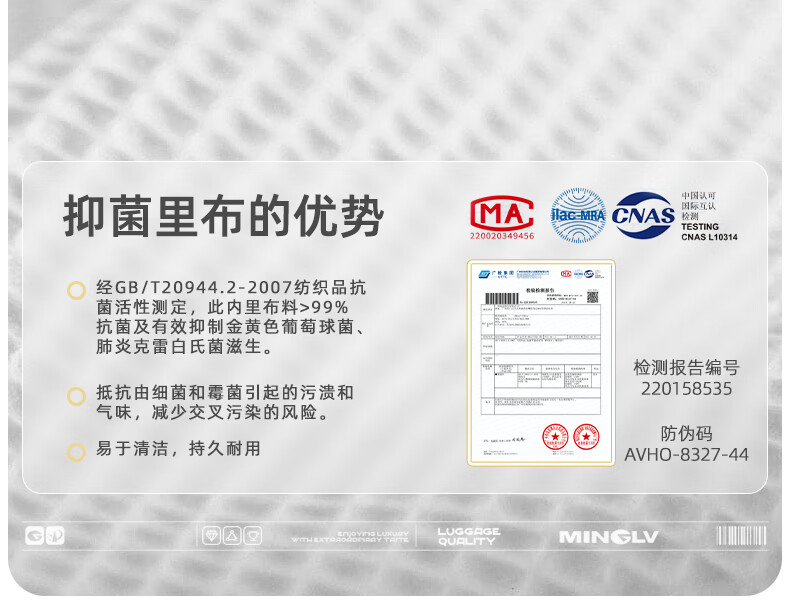Click the yellow bullet beside 经GB/T20944.2-2007
This screenshot has width=790, height=606.
click(77, 290)
